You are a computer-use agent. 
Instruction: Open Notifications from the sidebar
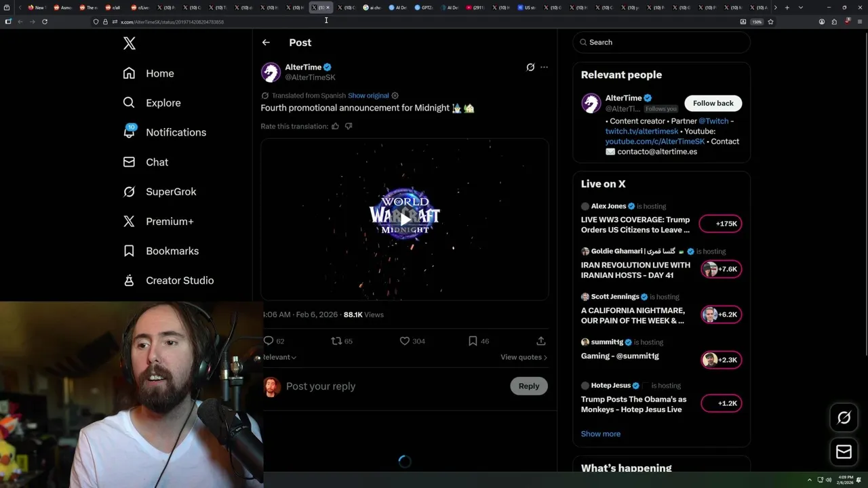[164, 132]
